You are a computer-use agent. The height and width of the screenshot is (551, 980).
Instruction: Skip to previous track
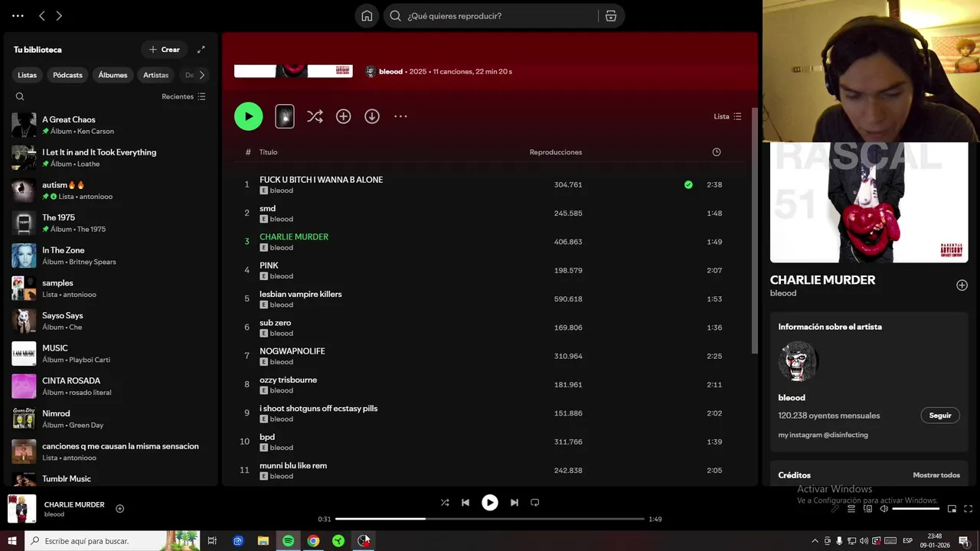tap(465, 503)
